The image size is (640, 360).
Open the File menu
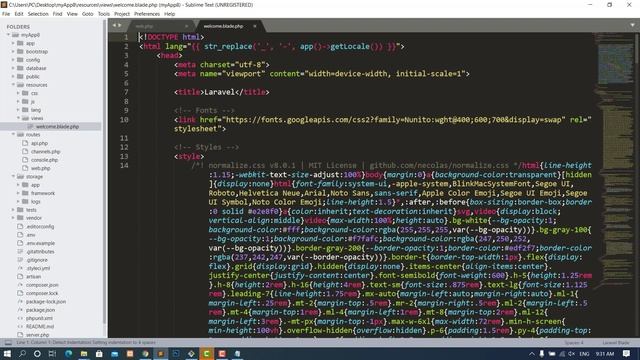6,14
